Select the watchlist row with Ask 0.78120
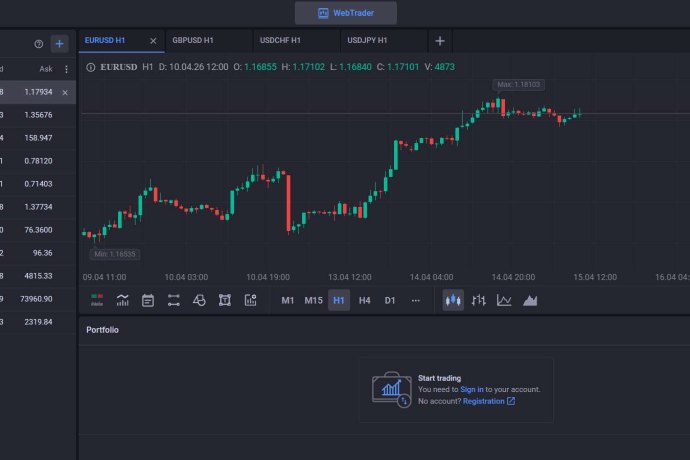 click(x=38, y=161)
